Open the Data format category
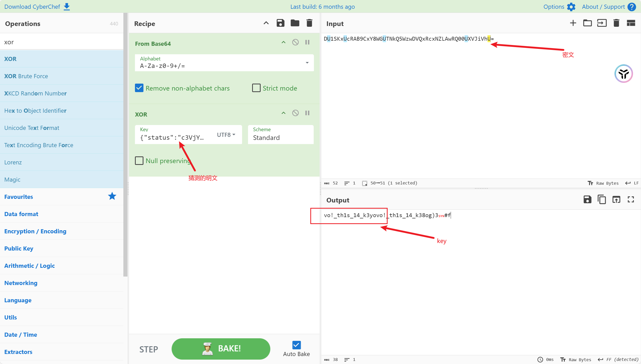641x364 pixels. tap(21, 214)
